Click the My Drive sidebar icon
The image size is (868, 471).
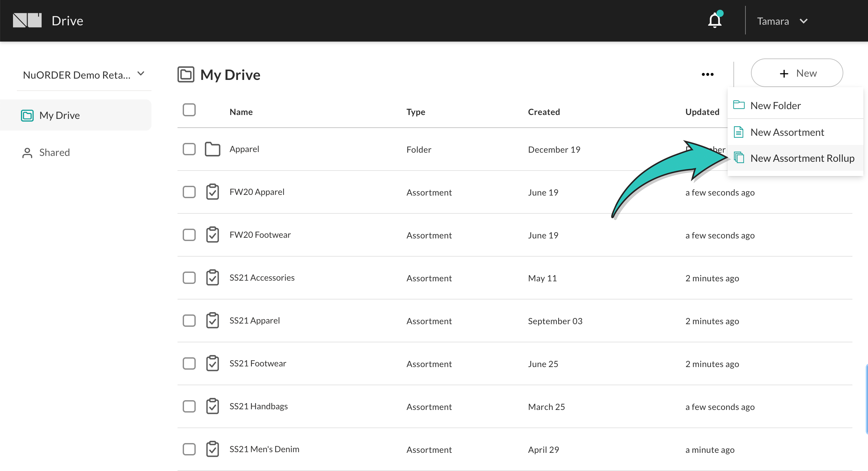click(x=27, y=116)
